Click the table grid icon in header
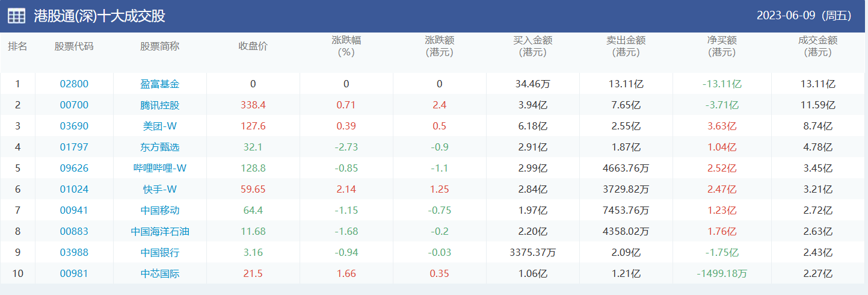This screenshot has height=295, width=868. [16, 16]
